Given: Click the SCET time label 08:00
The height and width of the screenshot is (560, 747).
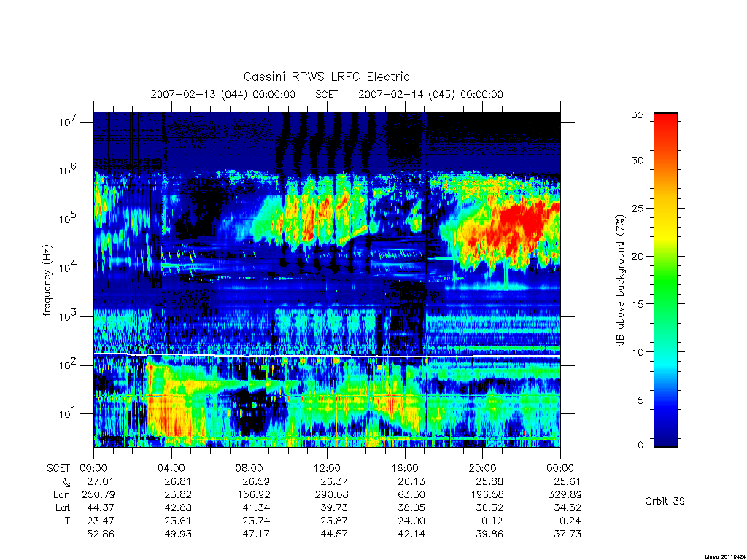Looking at the screenshot, I should (x=249, y=468).
